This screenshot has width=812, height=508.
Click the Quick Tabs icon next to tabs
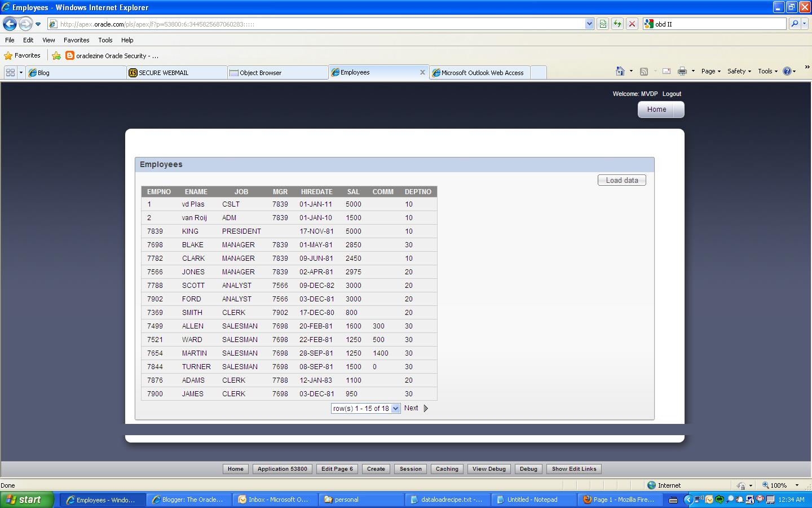point(10,72)
